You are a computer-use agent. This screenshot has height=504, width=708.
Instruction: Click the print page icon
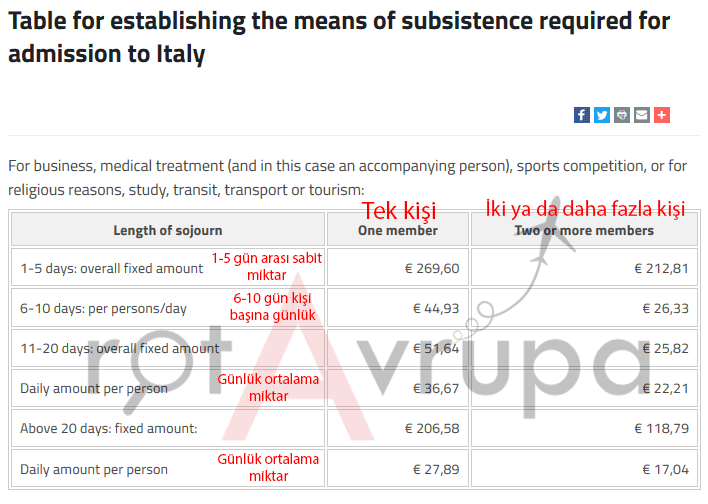click(622, 115)
